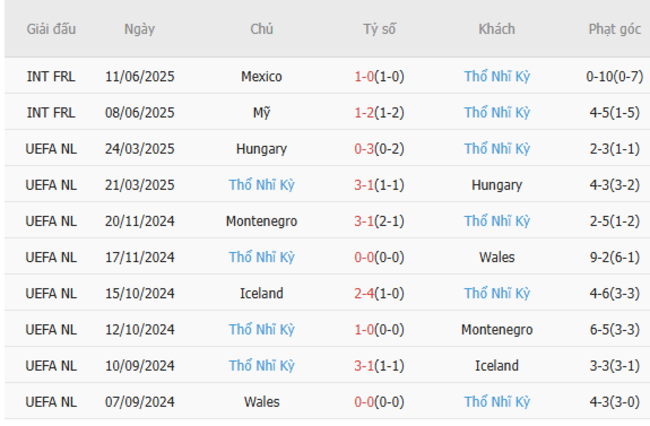Open the Mỹ team name
Image resolution: width=650 pixels, height=426 pixels.
pyautogui.click(x=262, y=112)
